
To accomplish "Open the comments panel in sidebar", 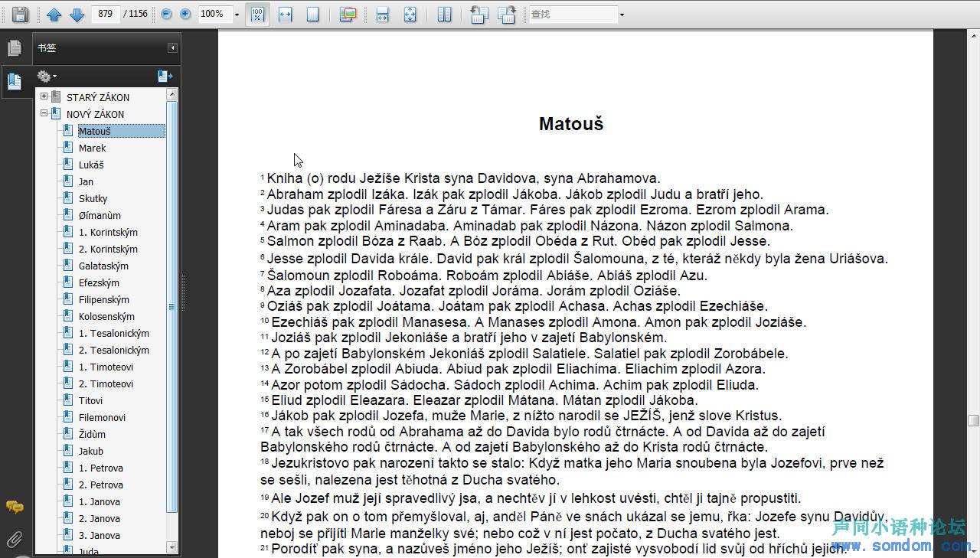I will click(14, 507).
